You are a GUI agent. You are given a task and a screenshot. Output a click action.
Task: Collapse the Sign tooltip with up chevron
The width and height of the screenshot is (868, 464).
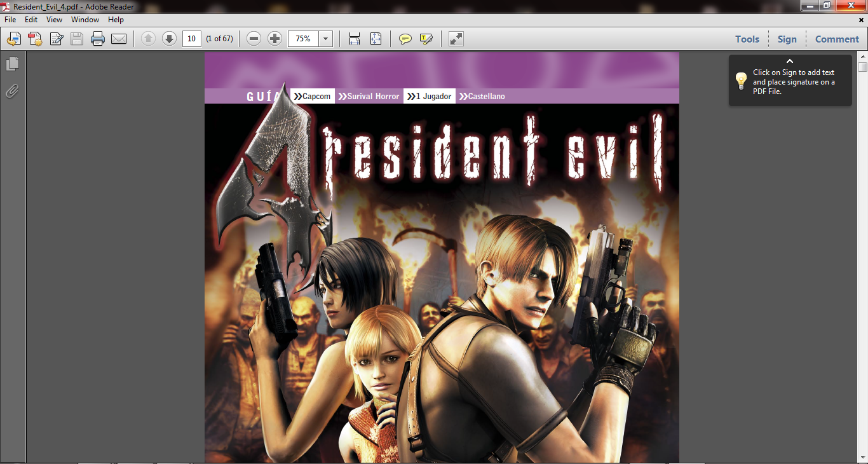[790, 61]
